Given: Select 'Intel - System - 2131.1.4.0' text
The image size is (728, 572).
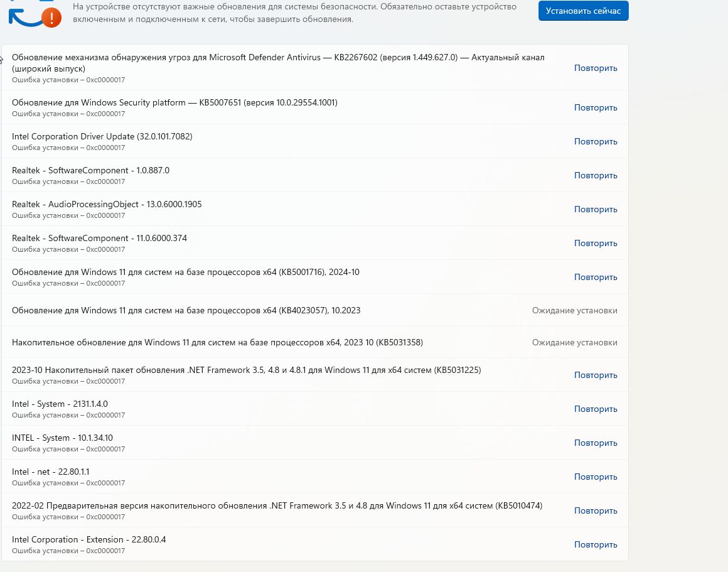Looking at the screenshot, I should coord(60,404).
